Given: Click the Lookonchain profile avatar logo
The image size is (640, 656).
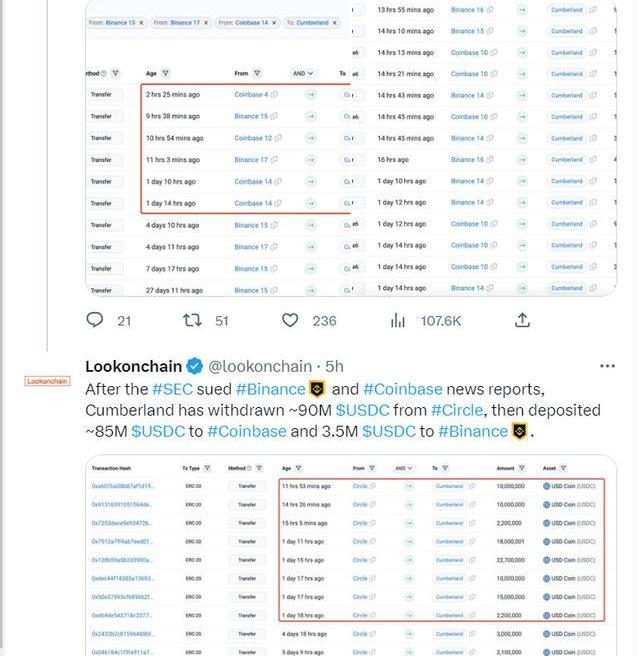Looking at the screenshot, I should pyautogui.click(x=47, y=381).
